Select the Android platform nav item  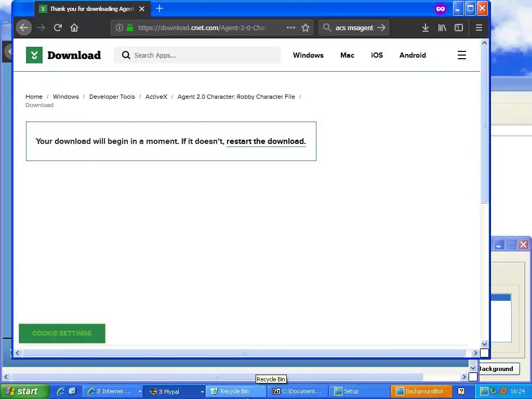[x=412, y=55]
